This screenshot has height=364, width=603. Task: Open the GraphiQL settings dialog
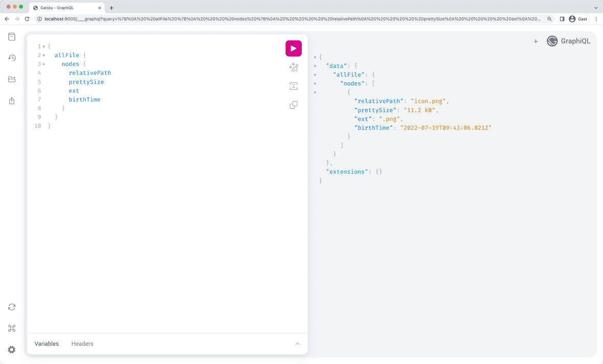click(12, 349)
